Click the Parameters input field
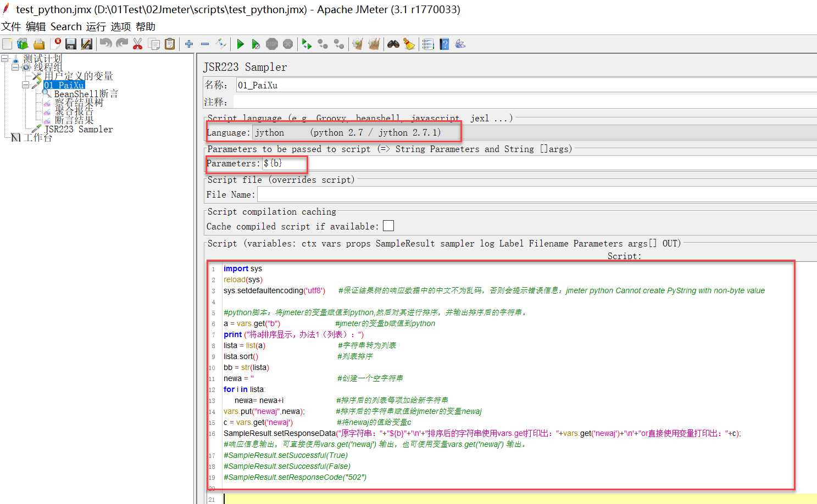This screenshot has height=504, width=817. point(539,163)
